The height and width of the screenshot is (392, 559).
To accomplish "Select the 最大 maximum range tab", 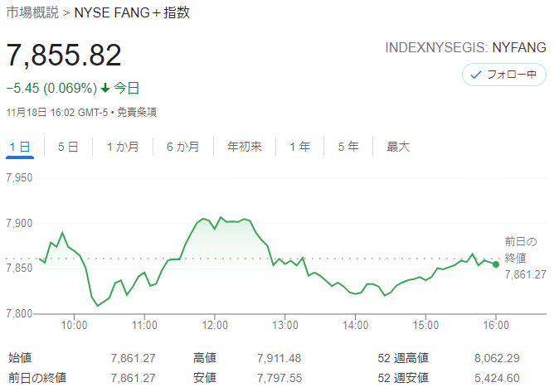I will point(398,147).
